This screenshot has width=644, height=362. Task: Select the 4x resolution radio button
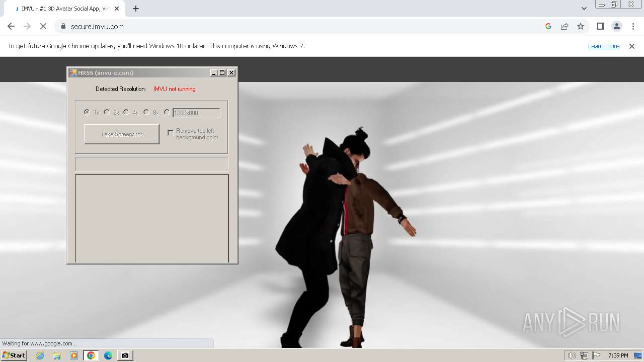[126, 112]
